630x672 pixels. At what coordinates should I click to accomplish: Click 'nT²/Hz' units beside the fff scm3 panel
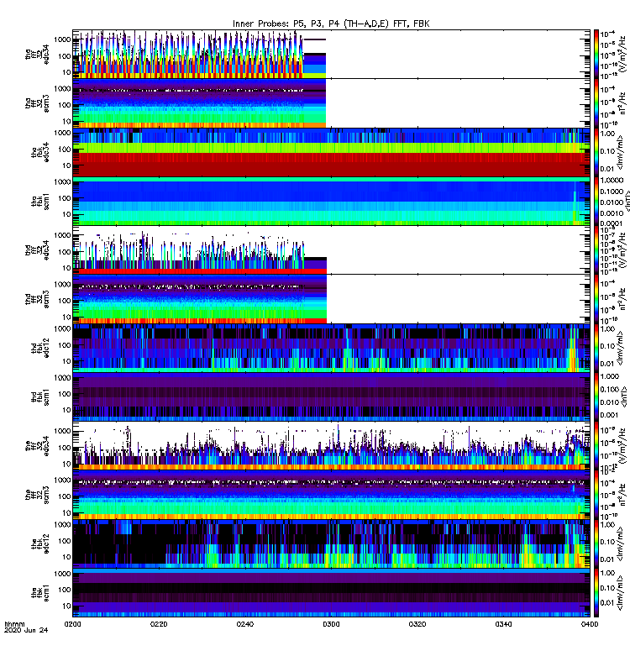pyautogui.click(x=622, y=495)
